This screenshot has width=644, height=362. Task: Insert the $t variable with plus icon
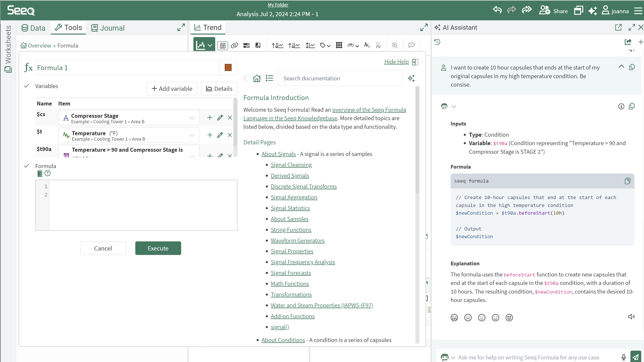[x=210, y=135]
